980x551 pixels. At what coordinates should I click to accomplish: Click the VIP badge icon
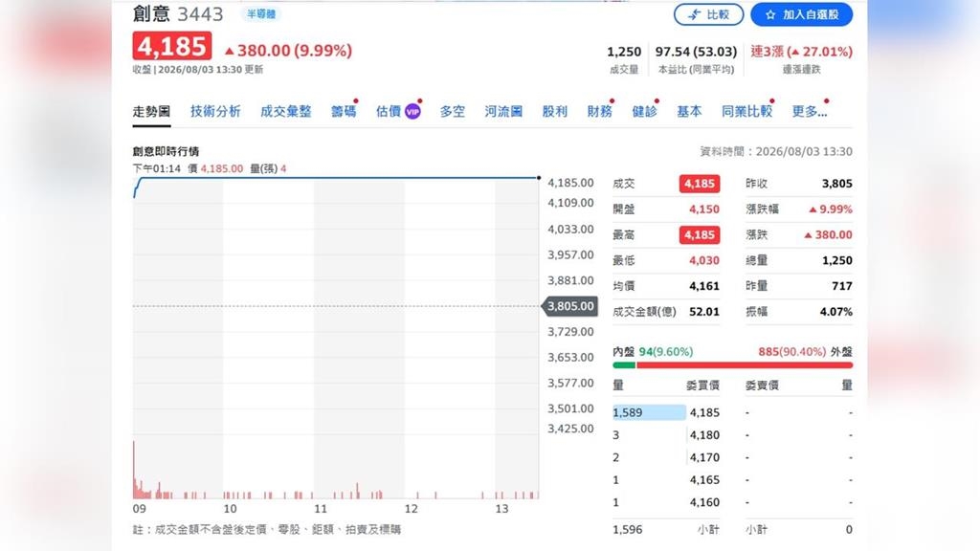(412, 112)
